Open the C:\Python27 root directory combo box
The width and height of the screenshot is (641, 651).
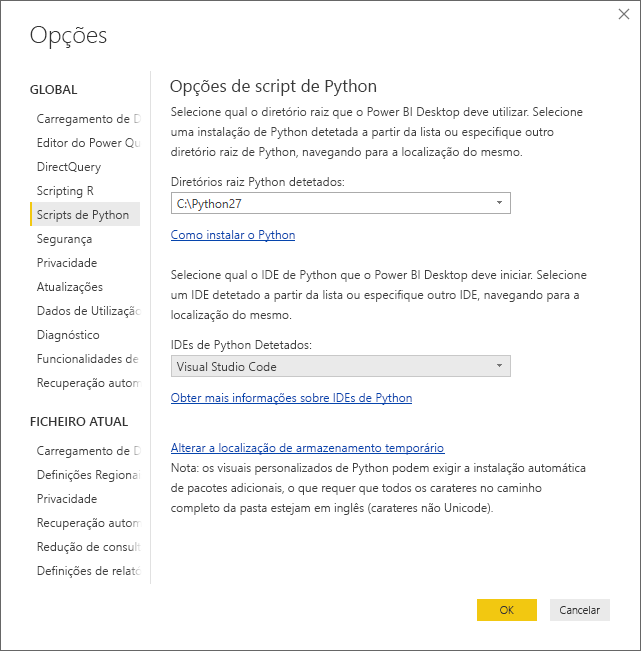click(340, 203)
